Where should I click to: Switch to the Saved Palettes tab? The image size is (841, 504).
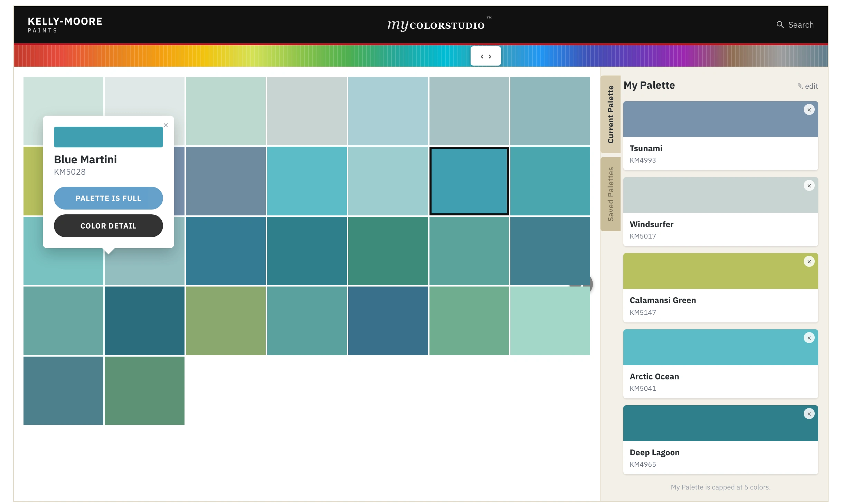(x=611, y=194)
